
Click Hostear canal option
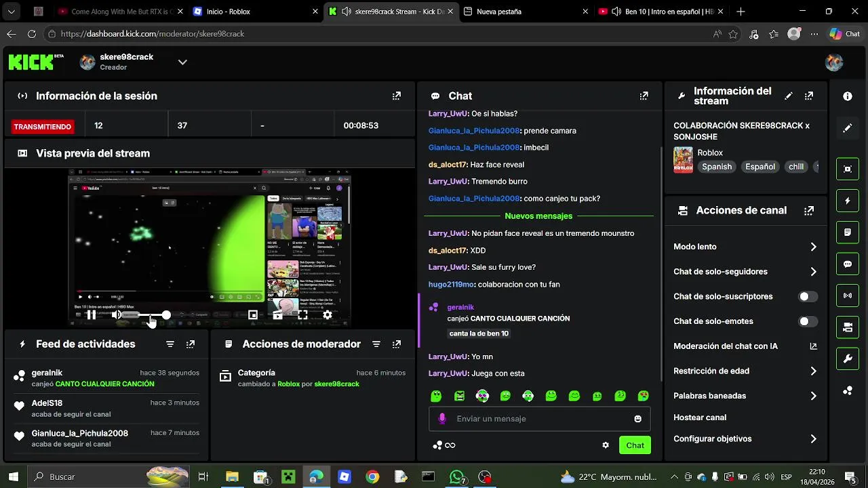coord(700,418)
